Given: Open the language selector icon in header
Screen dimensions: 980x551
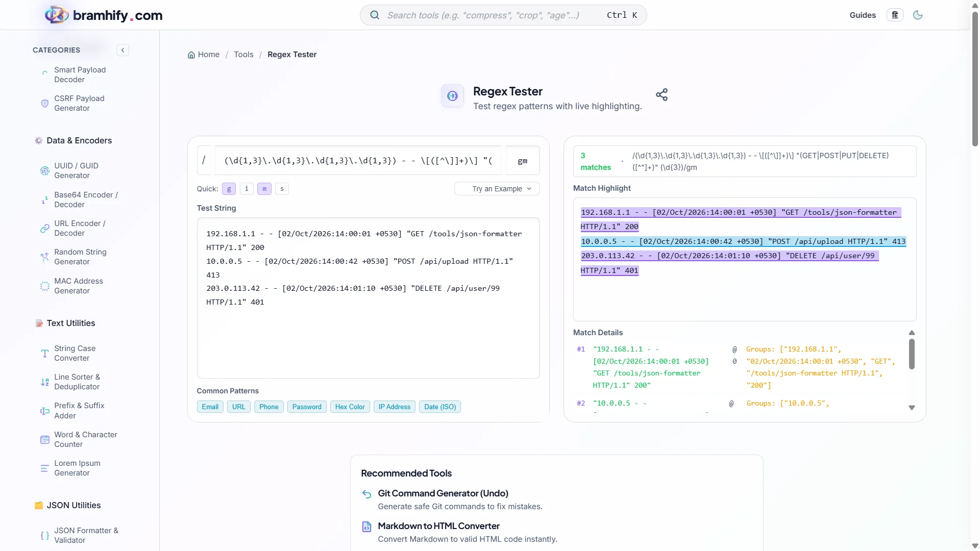Looking at the screenshot, I should (895, 15).
